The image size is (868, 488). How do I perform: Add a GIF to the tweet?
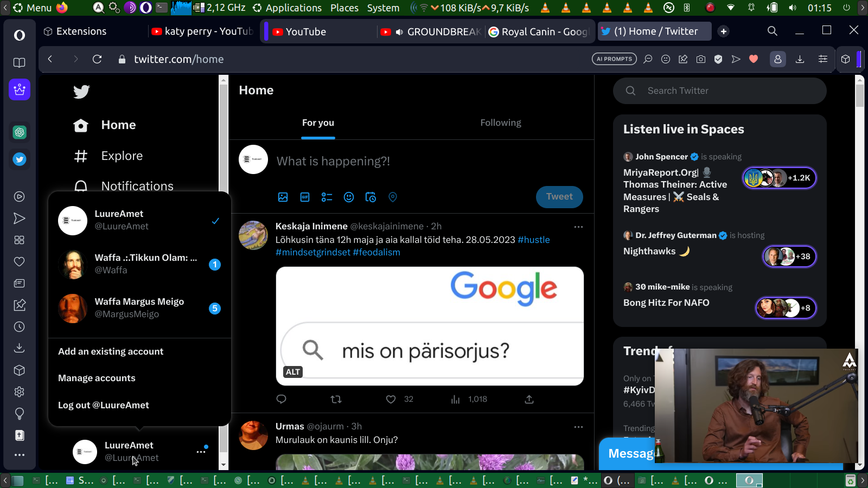(305, 197)
